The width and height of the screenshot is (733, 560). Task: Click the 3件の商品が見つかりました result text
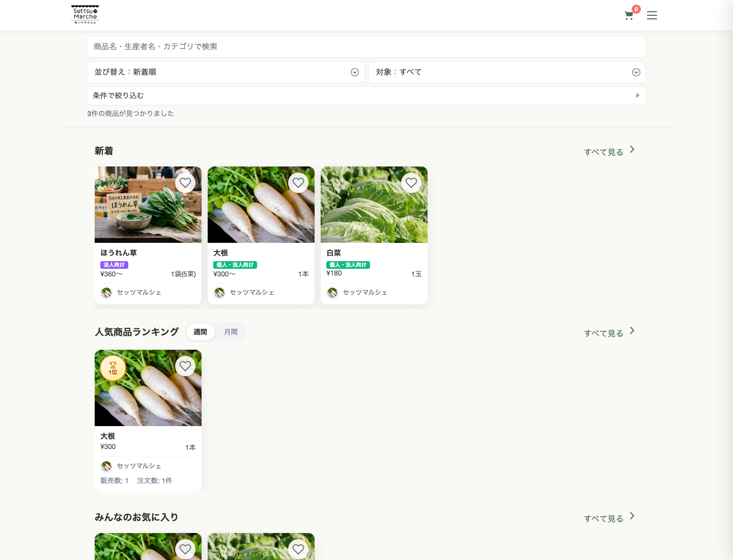130,114
